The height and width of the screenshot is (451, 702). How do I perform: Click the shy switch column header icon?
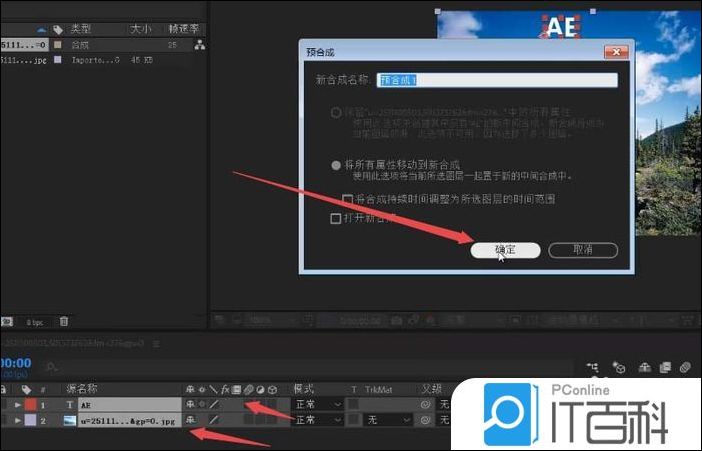190,389
